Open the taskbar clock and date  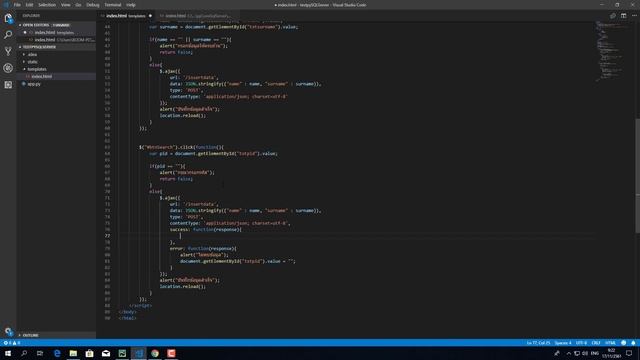pyautogui.click(x=611, y=353)
